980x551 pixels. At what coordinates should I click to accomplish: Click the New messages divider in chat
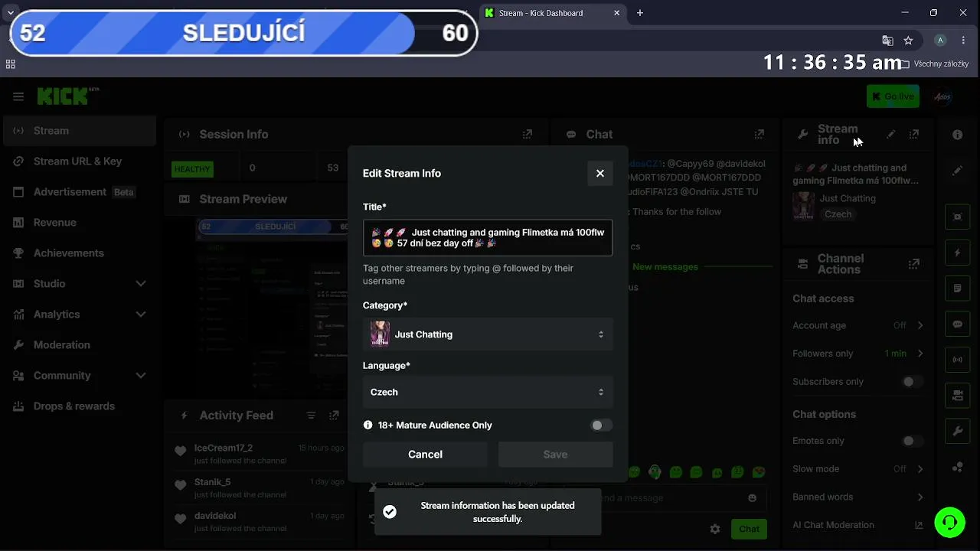pos(665,267)
